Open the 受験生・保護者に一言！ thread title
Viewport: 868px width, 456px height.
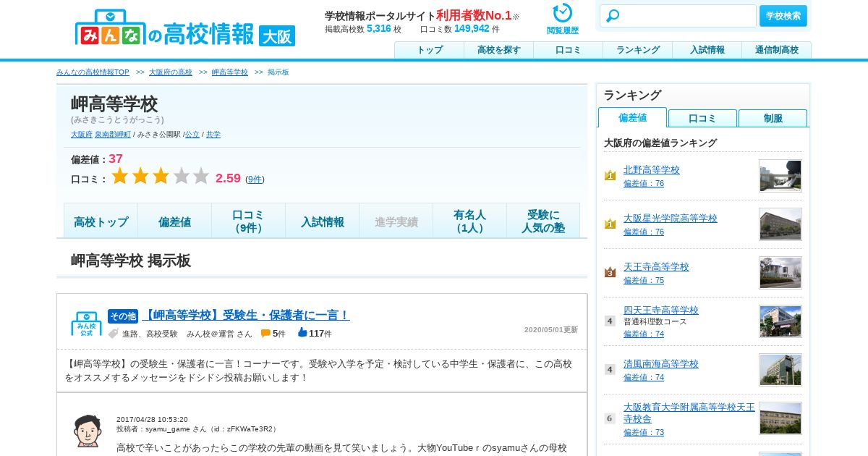pos(246,315)
